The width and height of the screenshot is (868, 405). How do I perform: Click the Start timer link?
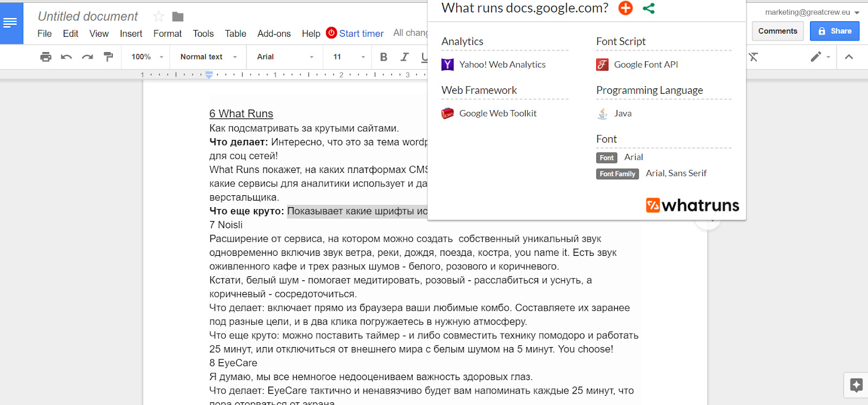tap(361, 34)
